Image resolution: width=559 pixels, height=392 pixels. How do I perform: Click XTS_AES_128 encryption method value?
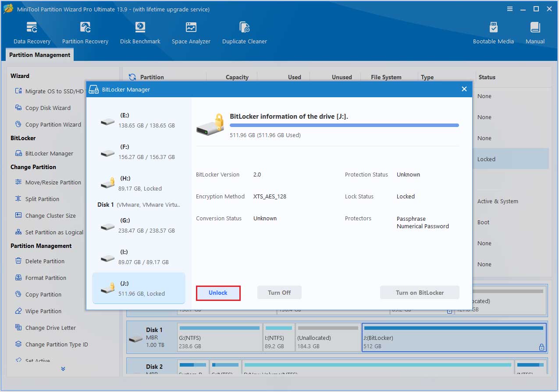tap(270, 196)
